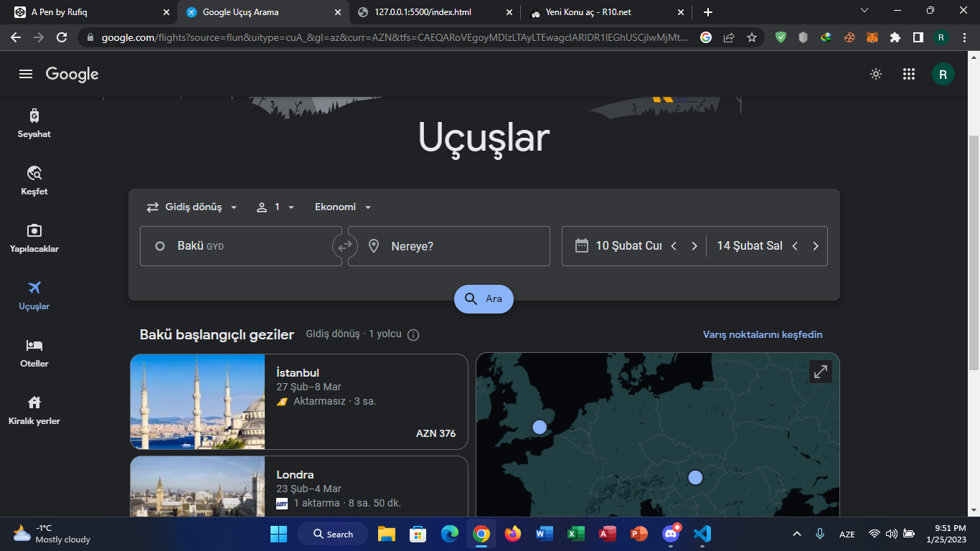Open Varış noktalarını keşfedin link

coord(763,335)
